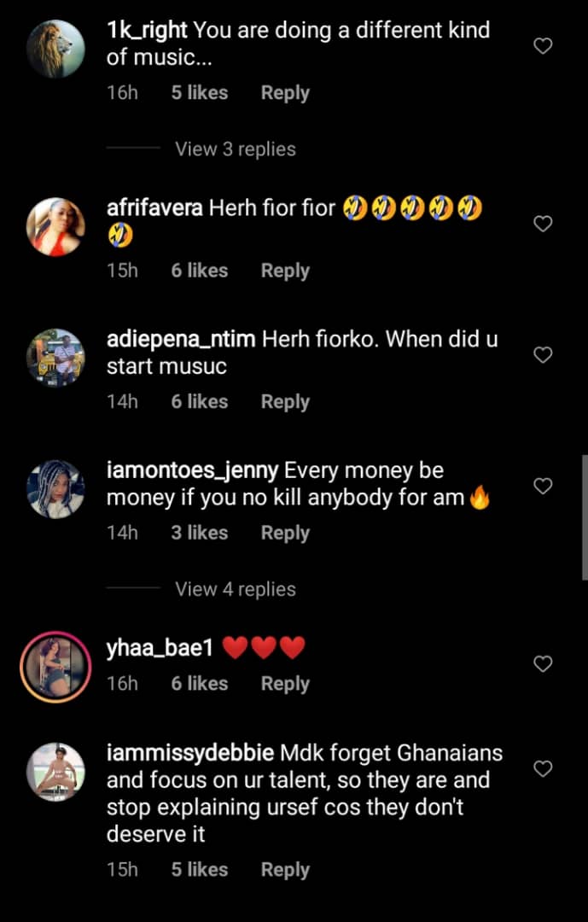The image size is (588, 922).
Task: View 4 replies under iamontoes_jenny's comment
Action: (235, 589)
